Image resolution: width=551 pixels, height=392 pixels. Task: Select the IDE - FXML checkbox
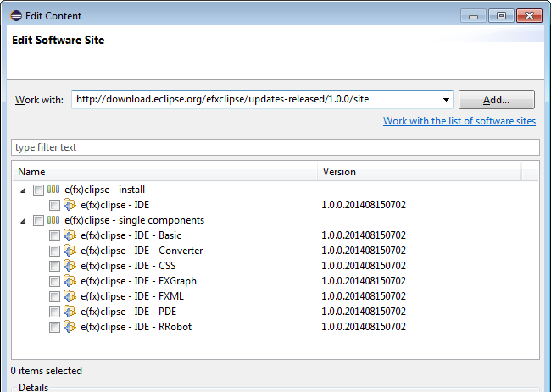pos(54,297)
